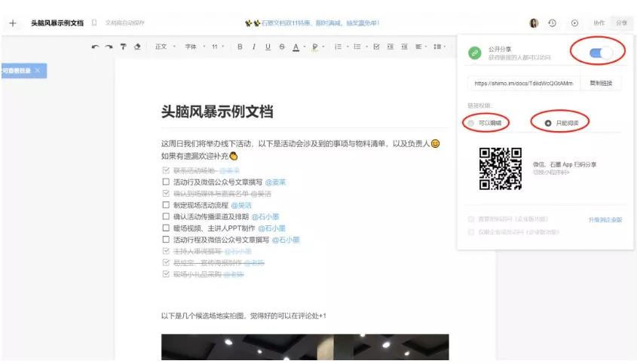637x364 pixels.
Task: Click the venue photo at the bottom
Action: point(305,347)
